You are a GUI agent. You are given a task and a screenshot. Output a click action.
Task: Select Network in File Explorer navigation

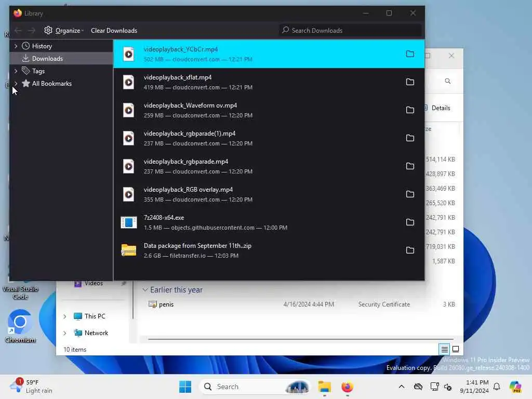[x=96, y=333]
